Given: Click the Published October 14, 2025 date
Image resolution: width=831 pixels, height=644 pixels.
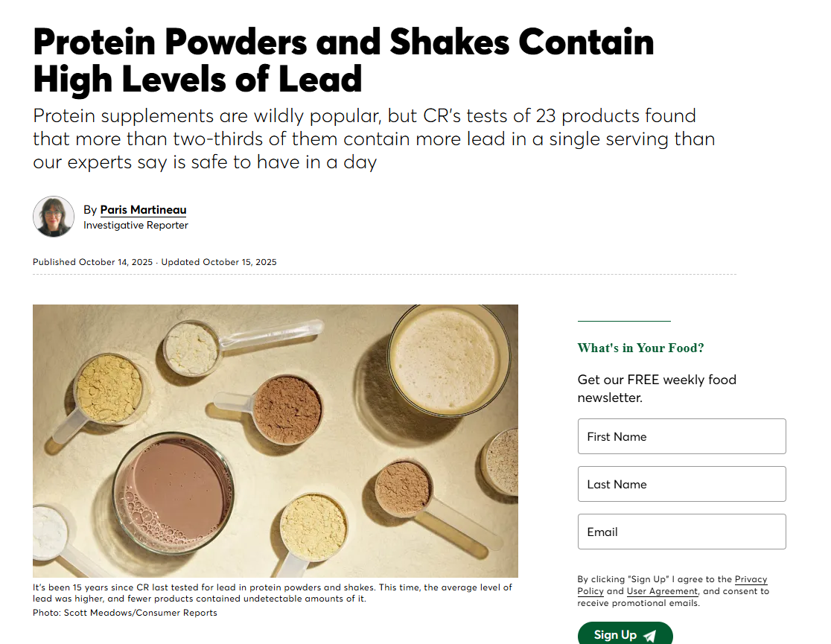Looking at the screenshot, I should coord(93,262).
